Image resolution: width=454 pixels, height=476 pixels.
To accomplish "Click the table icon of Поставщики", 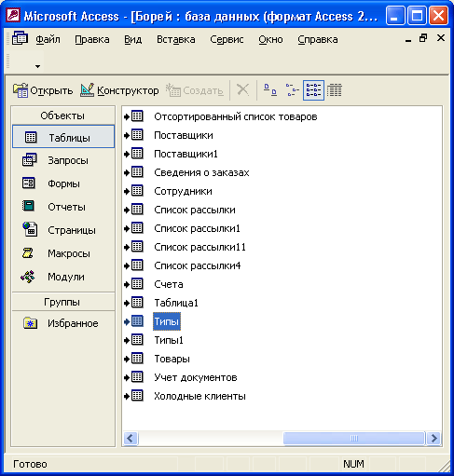I will 137,135.
